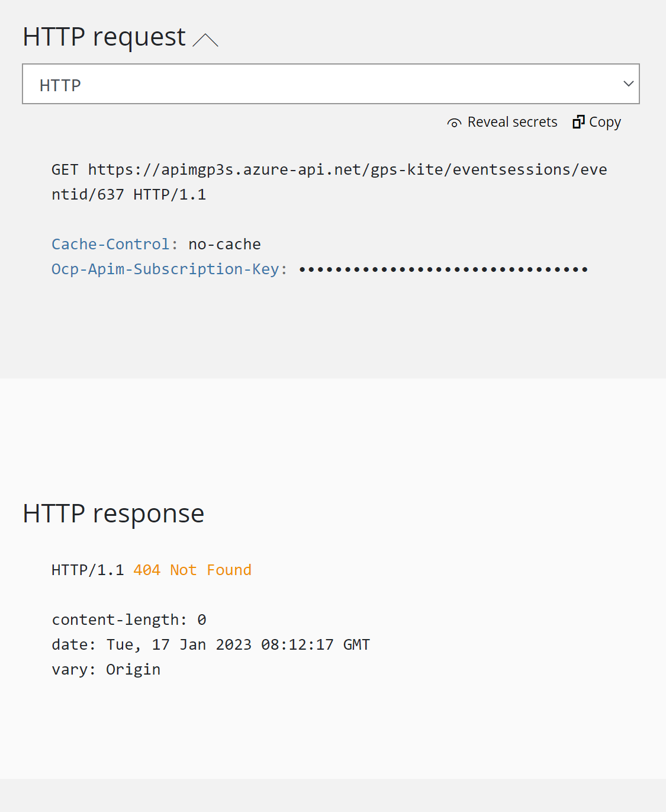The width and height of the screenshot is (666, 812).
Task: Click the Reveal secrets text label
Action: tap(513, 122)
